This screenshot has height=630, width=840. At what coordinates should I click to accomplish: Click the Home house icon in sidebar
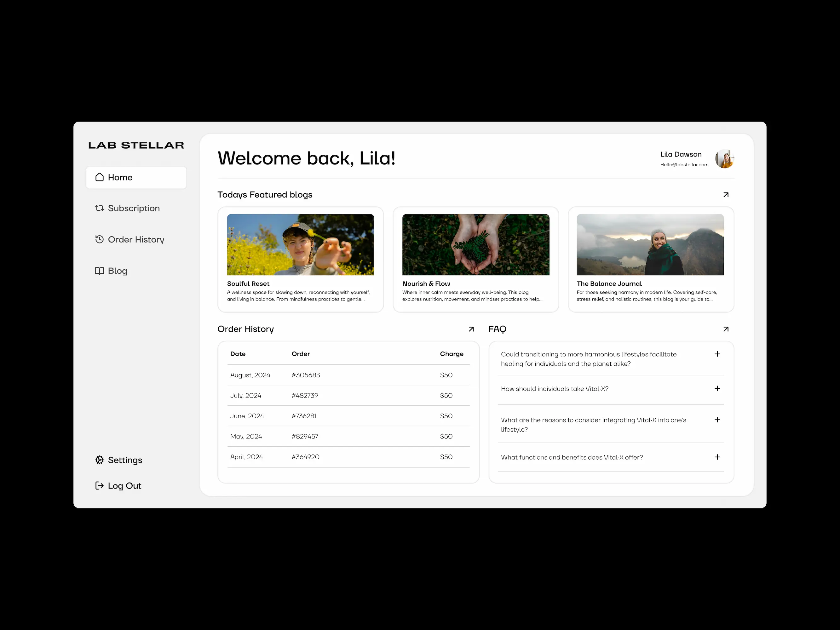[x=100, y=177]
